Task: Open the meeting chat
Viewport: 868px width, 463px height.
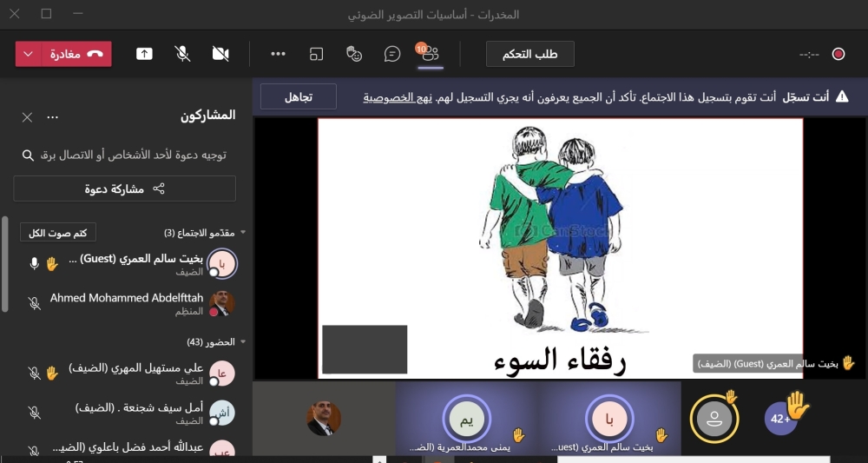Action: 392,54
